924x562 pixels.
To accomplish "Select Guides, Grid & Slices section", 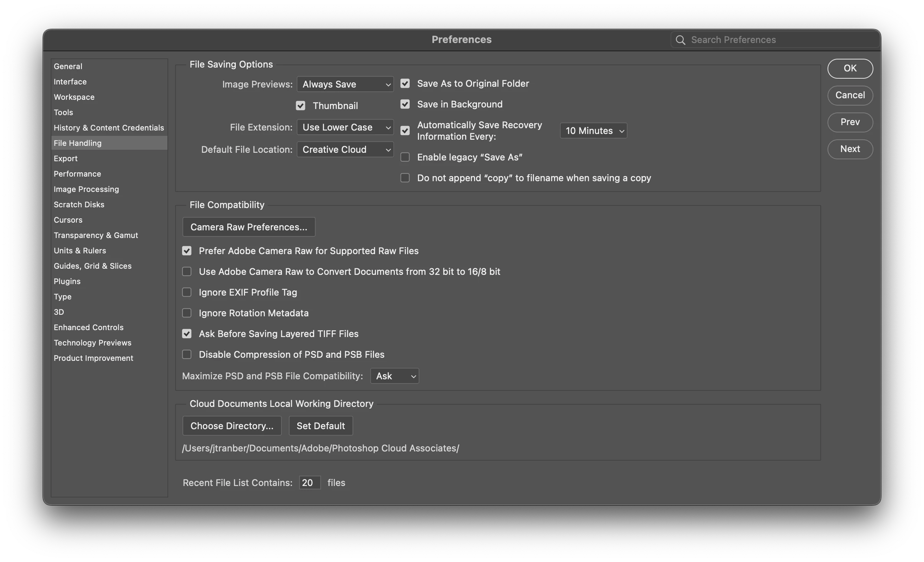I will click(x=93, y=266).
